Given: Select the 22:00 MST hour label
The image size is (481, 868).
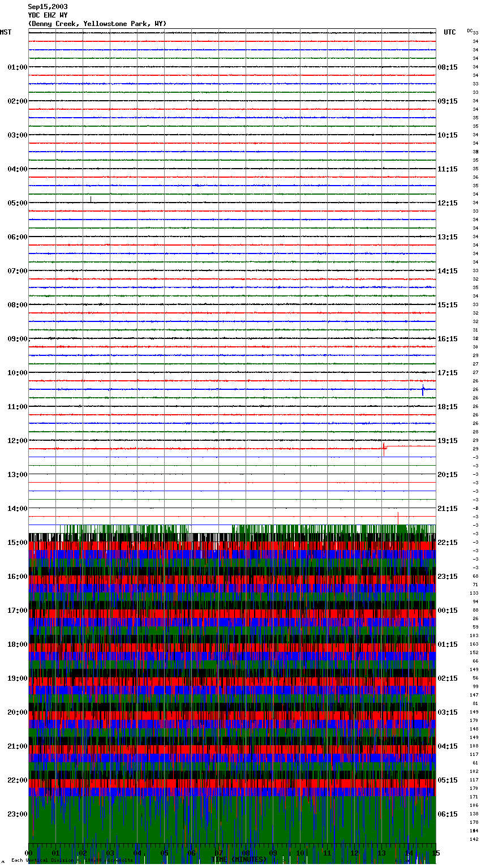Looking at the screenshot, I should (17, 780).
